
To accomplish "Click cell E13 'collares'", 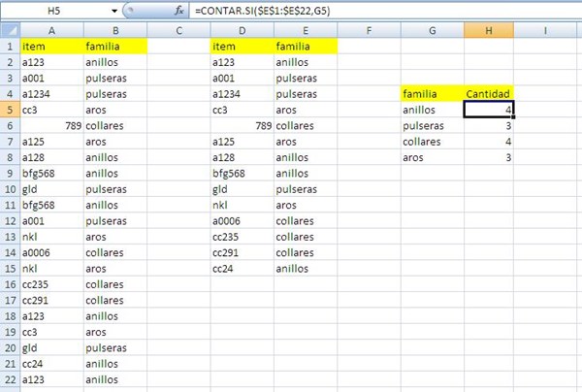I will coord(306,237).
